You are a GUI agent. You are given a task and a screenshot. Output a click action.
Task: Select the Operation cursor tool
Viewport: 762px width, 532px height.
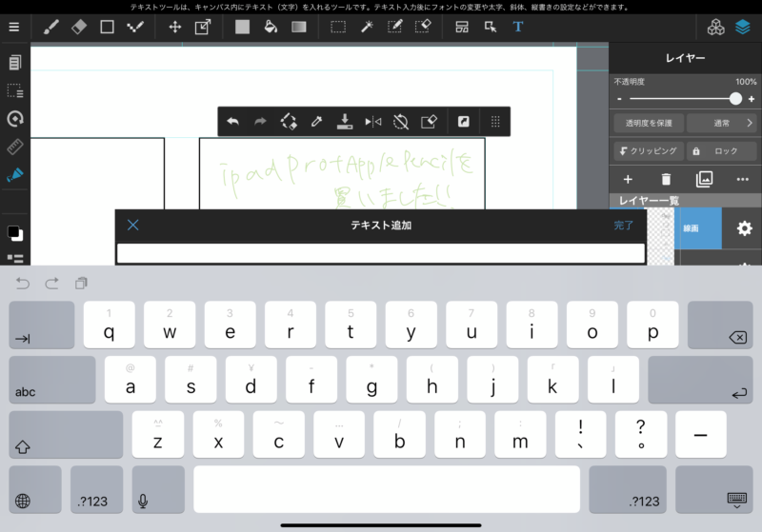click(x=491, y=28)
